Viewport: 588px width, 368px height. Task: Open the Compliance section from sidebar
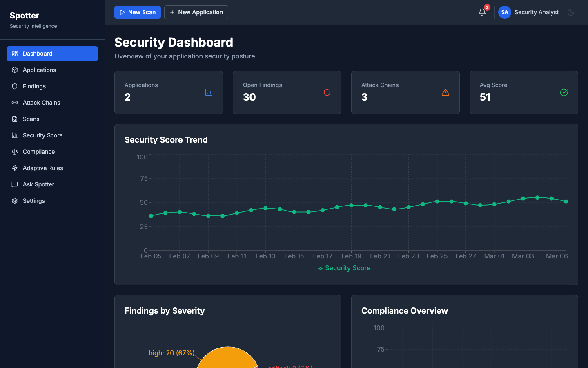(14, 152)
